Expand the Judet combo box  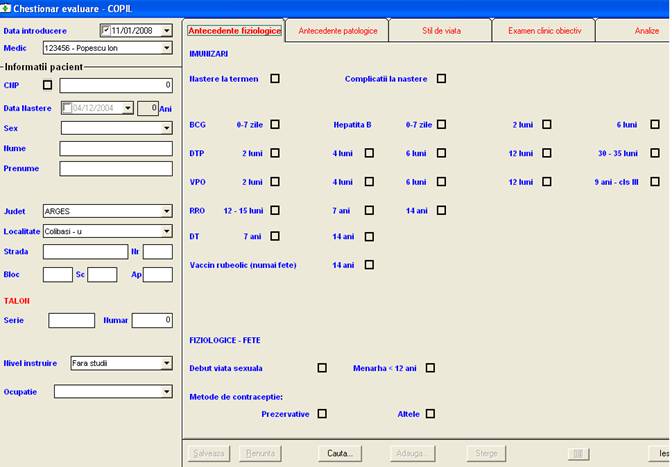(166, 212)
